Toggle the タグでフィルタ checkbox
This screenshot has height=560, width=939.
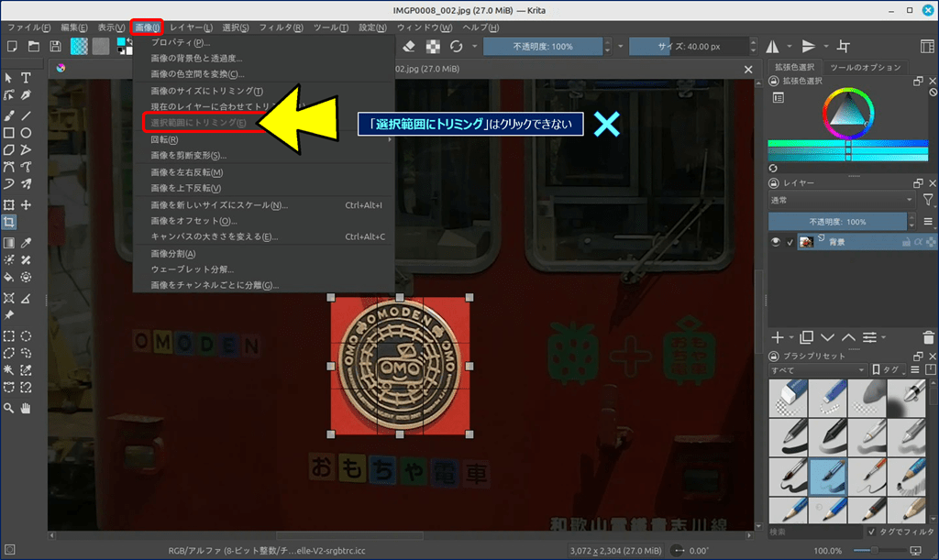871,532
